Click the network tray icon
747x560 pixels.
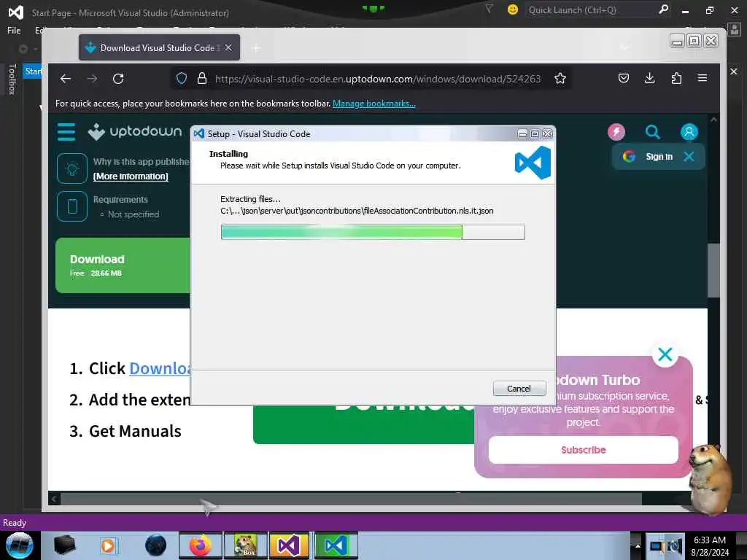(657, 546)
